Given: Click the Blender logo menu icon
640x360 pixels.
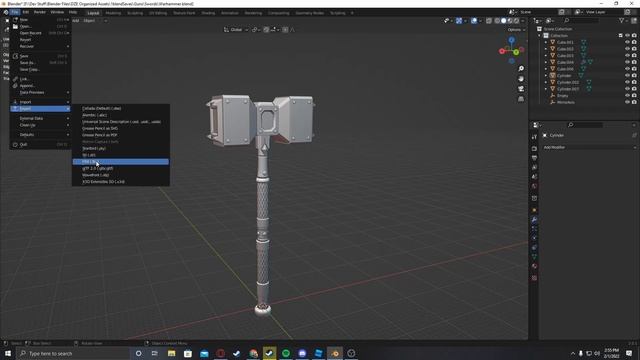Looking at the screenshot, I should 6,12.
